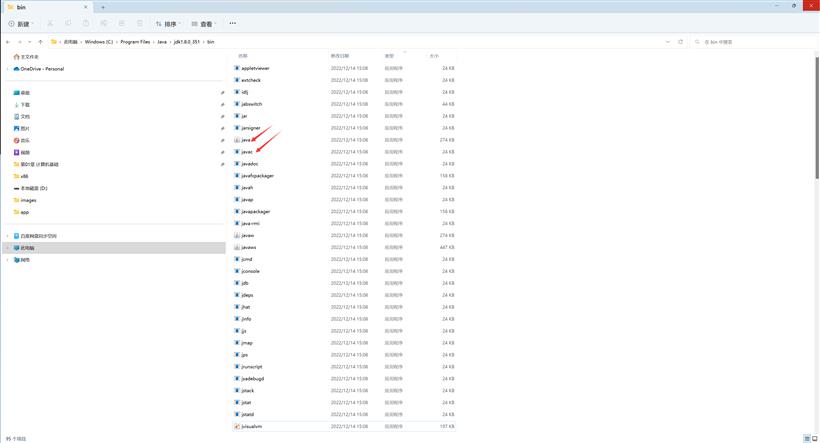The height and width of the screenshot is (443, 820).
Task: Select the javac file icon
Action: tap(237, 152)
